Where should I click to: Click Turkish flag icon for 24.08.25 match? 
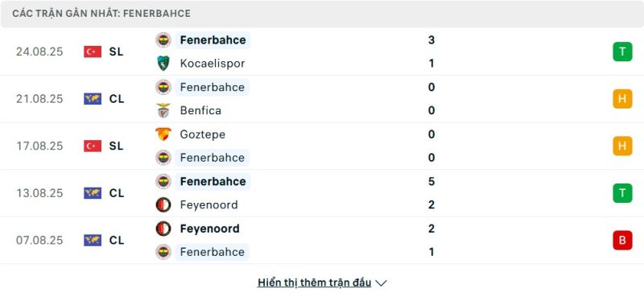point(93,52)
